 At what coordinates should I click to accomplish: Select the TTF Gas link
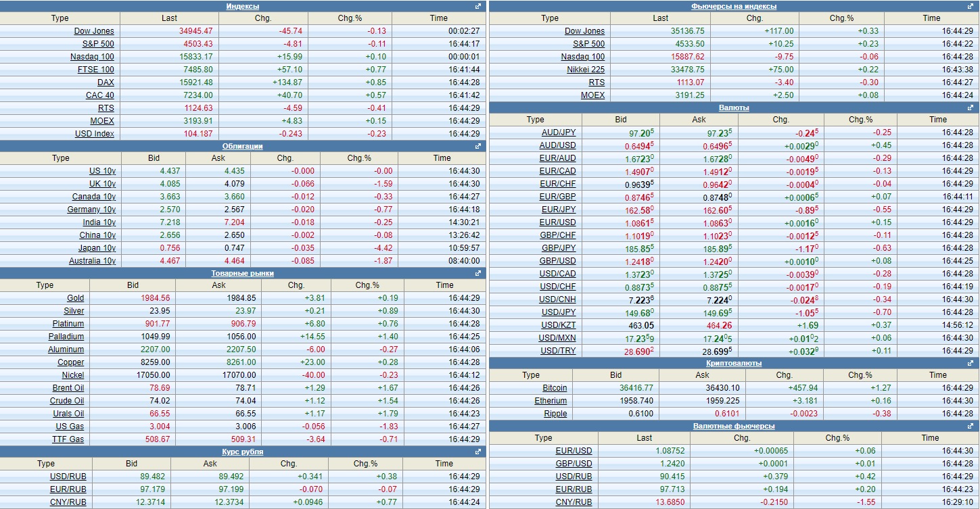68,439
